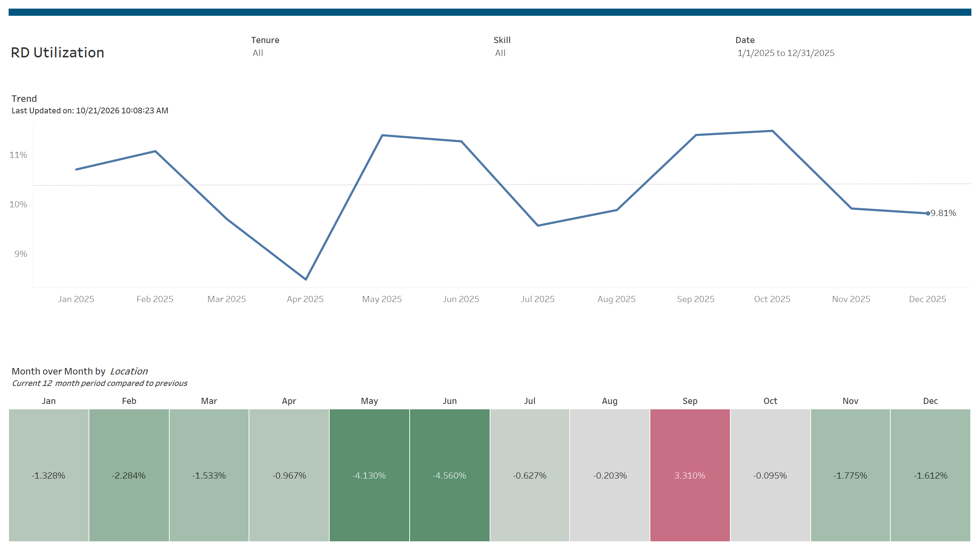Open the Date range 1/1/2025 to 12/31/2025
Screen dimensions: 980x551
(x=786, y=53)
